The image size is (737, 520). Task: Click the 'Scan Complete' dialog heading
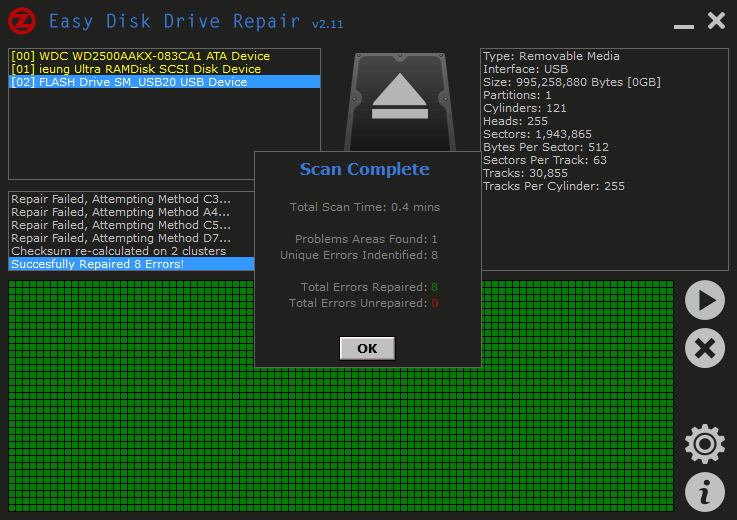[x=365, y=169]
